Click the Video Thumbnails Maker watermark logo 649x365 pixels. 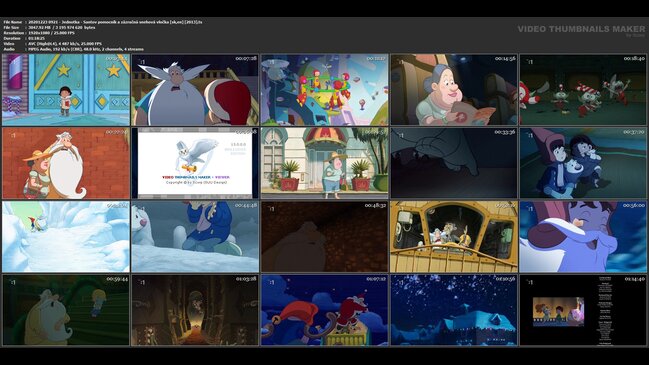point(581,30)
